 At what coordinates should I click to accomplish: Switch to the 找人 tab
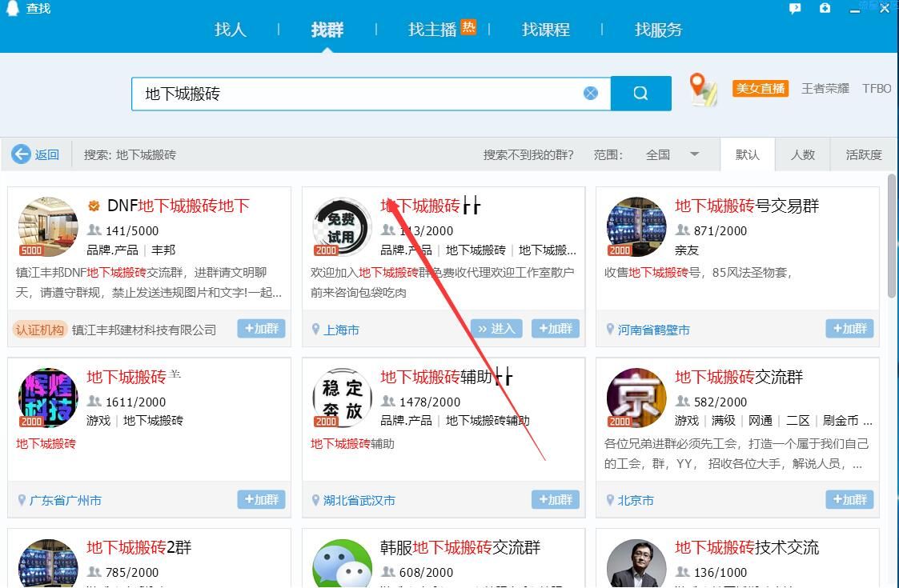(231, 30)
